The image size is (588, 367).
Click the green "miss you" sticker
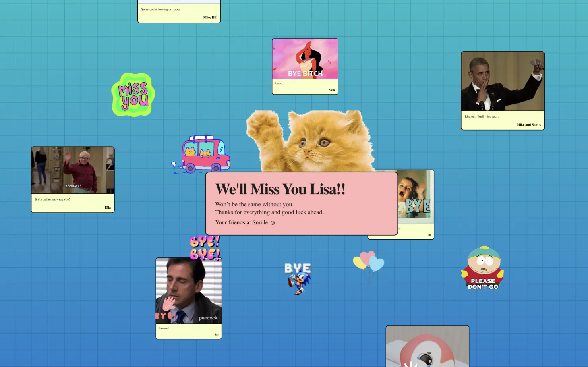click(133, 95)
